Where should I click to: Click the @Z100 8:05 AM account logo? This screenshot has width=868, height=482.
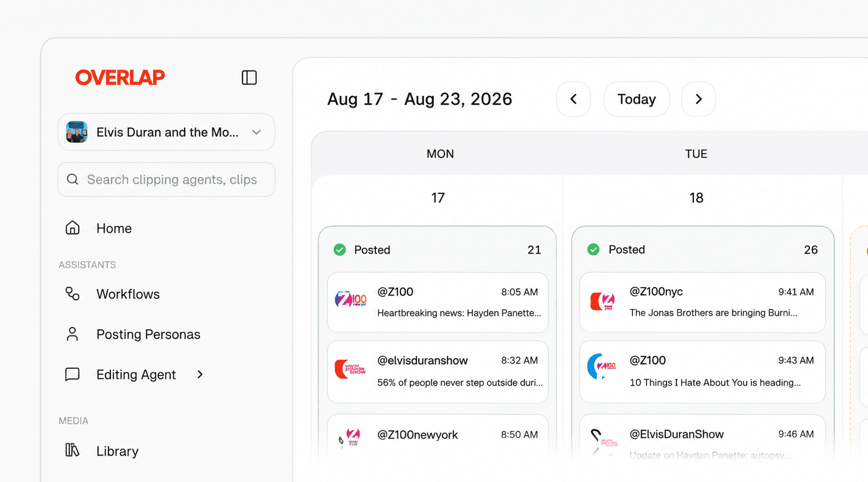point(351,300)
